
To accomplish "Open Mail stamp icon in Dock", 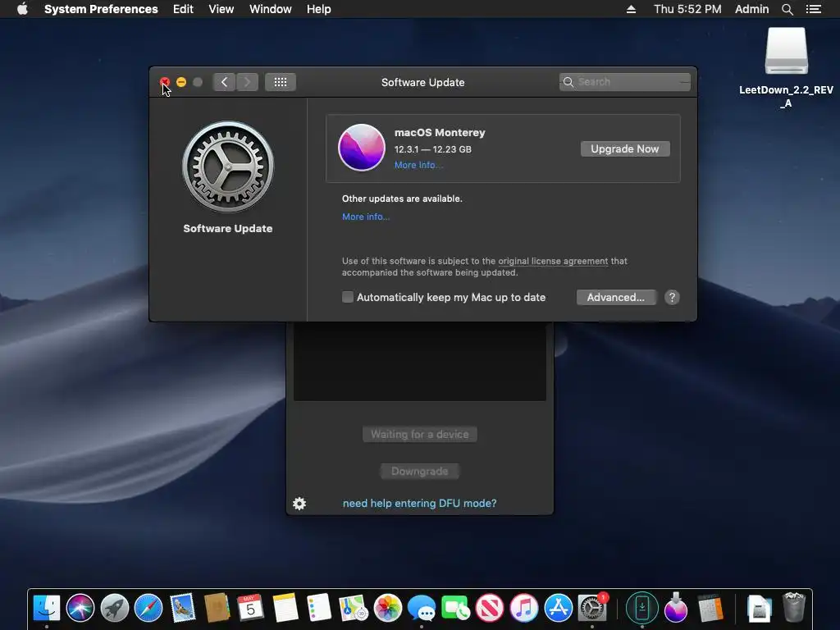I will tap(183, 608).
